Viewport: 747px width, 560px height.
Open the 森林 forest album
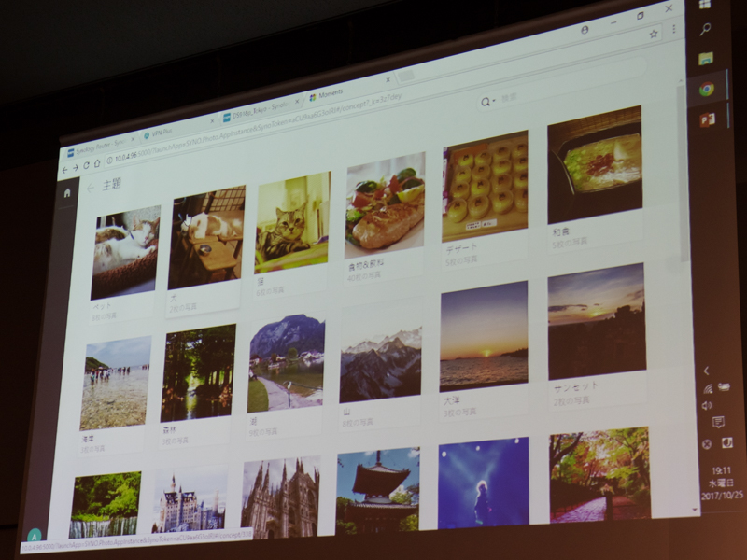(x=198, y=372)
